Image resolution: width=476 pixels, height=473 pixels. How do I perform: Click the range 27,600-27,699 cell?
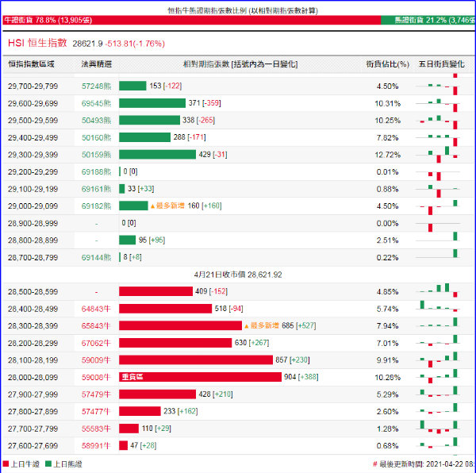tap(33, 446)
